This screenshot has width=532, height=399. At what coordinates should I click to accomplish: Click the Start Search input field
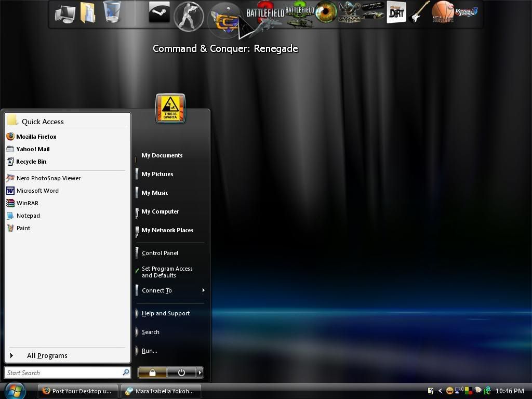62,373
